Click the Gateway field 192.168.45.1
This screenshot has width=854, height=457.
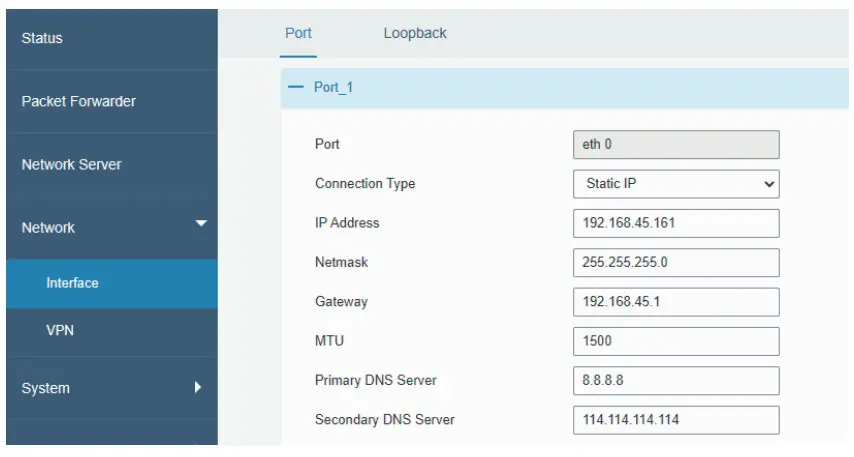tap(676, 302)
